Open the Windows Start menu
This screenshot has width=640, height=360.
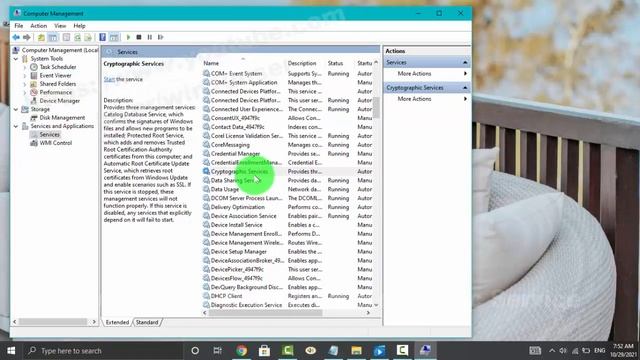(x=11, y=351)
